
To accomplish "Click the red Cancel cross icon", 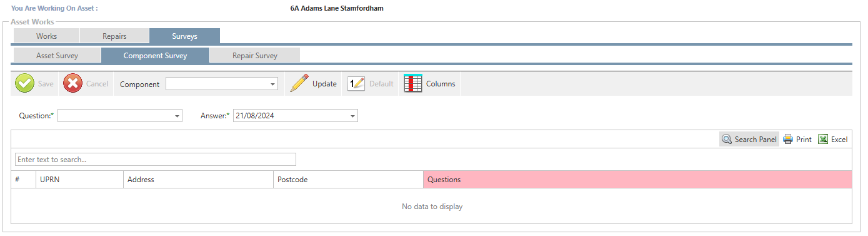I will 73,83.
